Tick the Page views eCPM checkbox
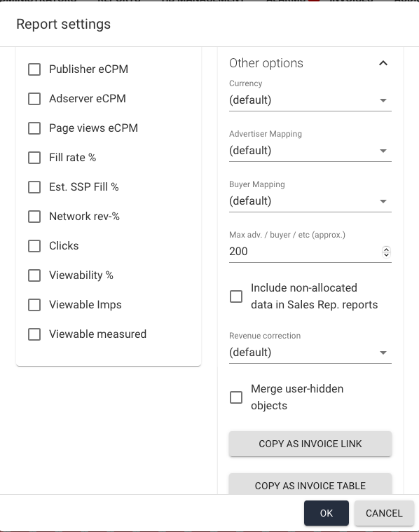Image resolution: width=419 pixels, height=532 pixels. pos(34,128)
